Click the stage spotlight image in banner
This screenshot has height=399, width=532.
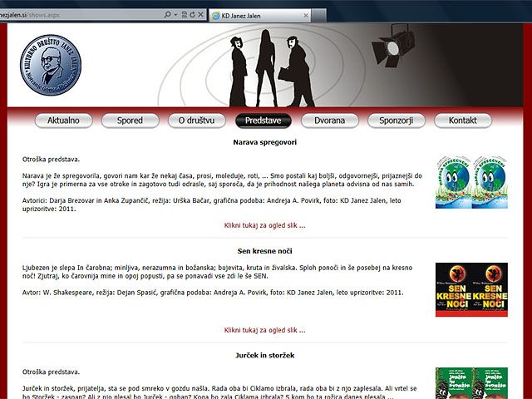tap(393, 47)
